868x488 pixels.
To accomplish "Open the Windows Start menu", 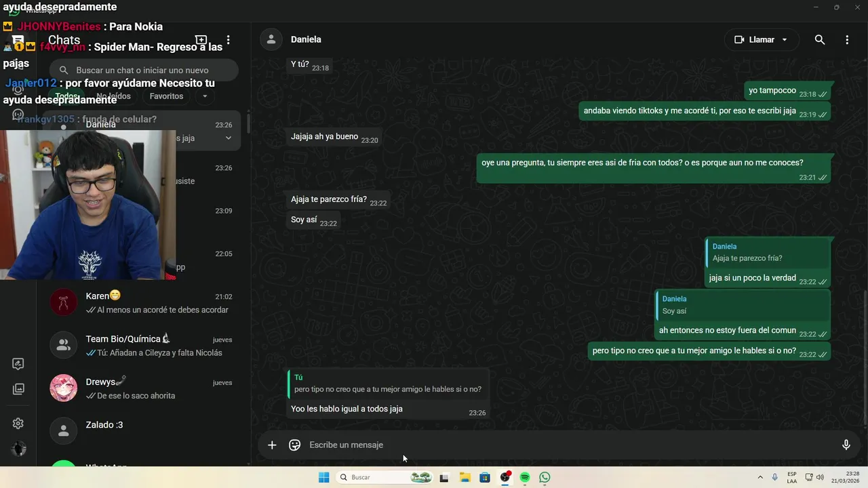I will [x=324, y=477].
